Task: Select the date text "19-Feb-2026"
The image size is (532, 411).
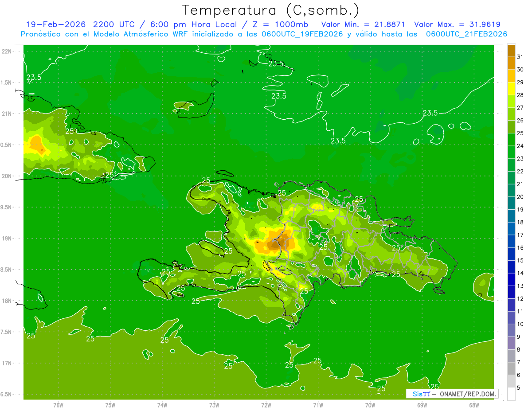Action: click(56, 24)
